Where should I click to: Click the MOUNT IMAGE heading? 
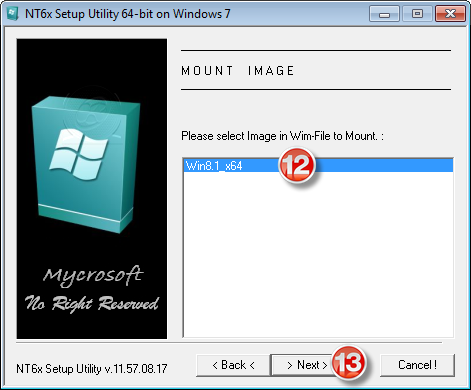click(237, 71)
